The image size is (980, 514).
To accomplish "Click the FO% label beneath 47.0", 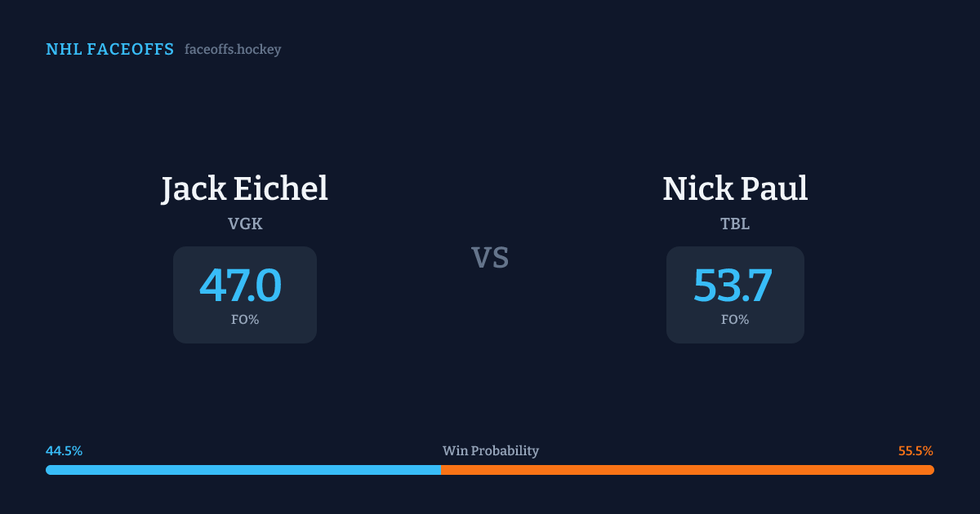I will pos(245,320).
